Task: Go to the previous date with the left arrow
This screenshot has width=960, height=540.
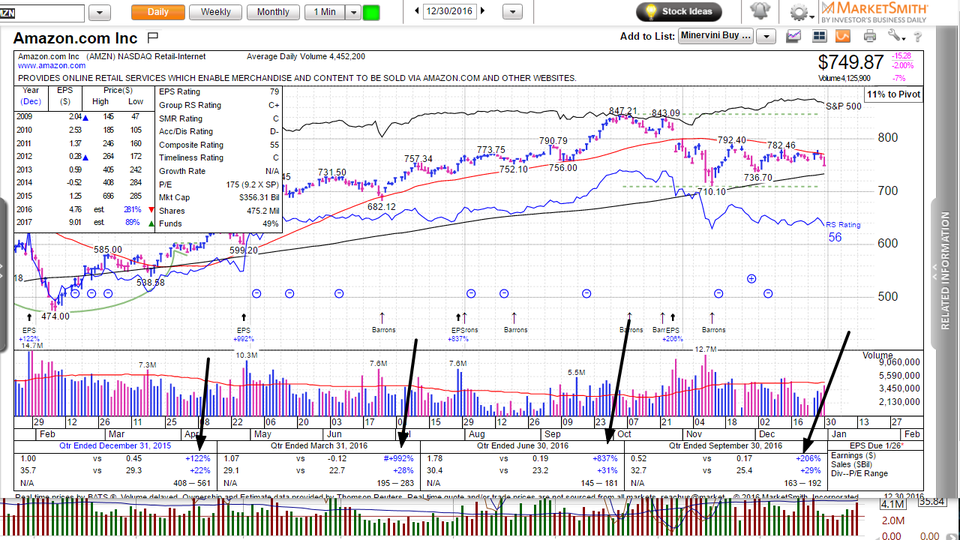Action: pyautogui.click(x=418, y=11)
